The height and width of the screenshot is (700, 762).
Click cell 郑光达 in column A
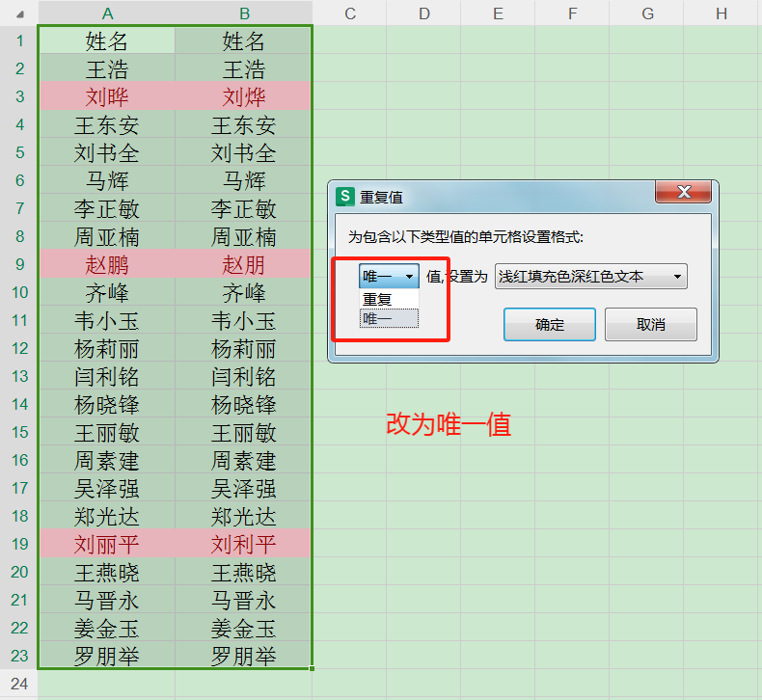click(x=107, y=516)
